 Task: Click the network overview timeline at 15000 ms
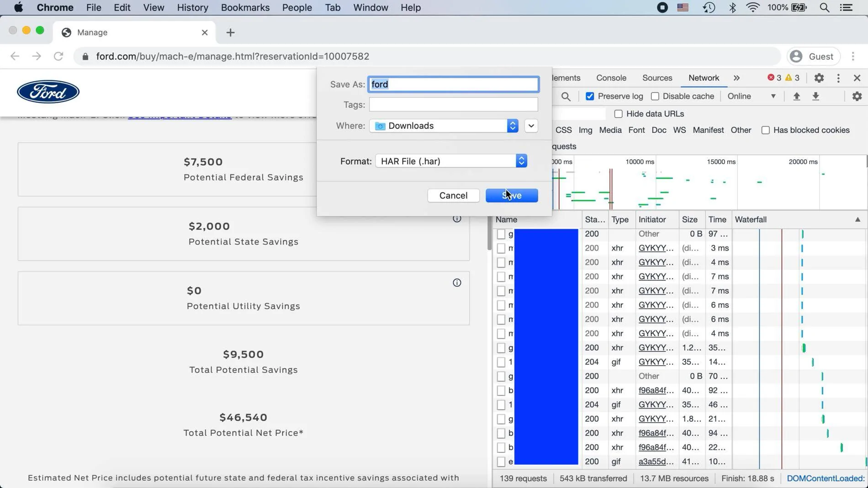click(x=721, y=162)
